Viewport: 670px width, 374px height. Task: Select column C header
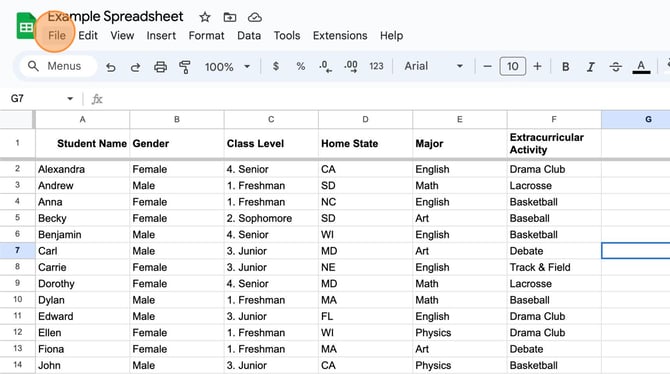271,120
